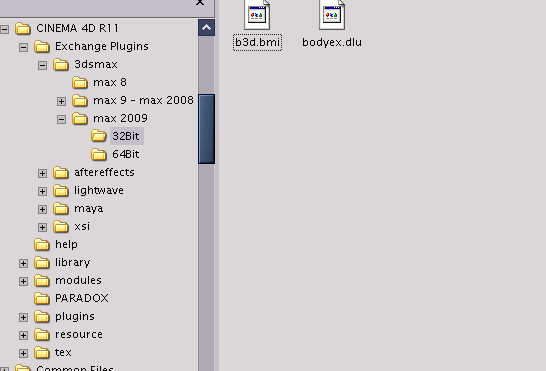Select the 64Bit folder label
The image size is (546, 371).
click(126, 154)
